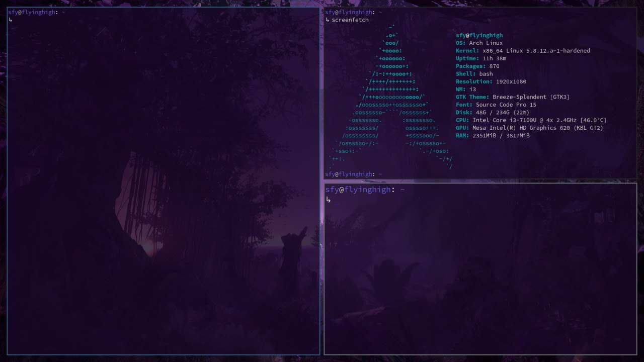Select the 'GPU: Mesa Intel(R) HD Graphics' line
Screen dimensions: 644x362
[x=529, y=128]
